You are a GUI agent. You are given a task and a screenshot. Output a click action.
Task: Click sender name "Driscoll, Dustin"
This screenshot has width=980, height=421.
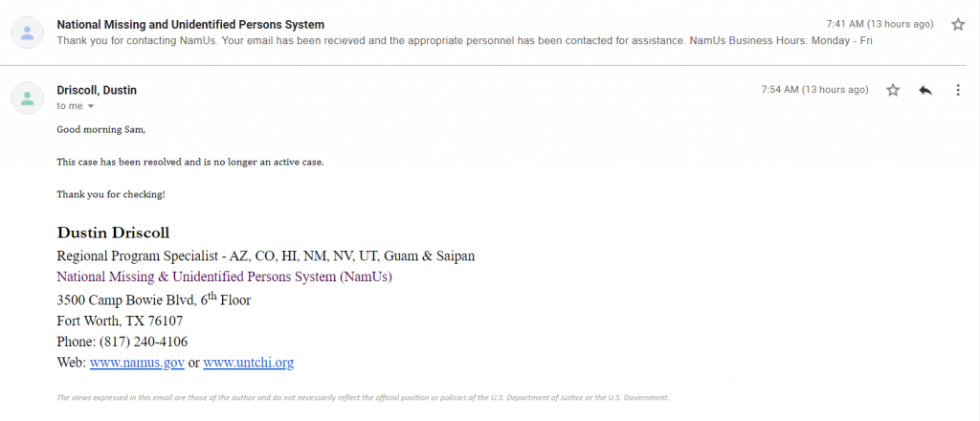(x=97, y=90)
